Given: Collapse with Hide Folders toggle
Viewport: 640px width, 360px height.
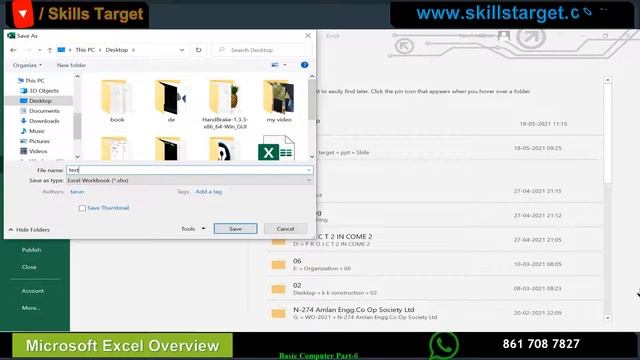Looking at the screenshot, I should click(x=29, y=230).
